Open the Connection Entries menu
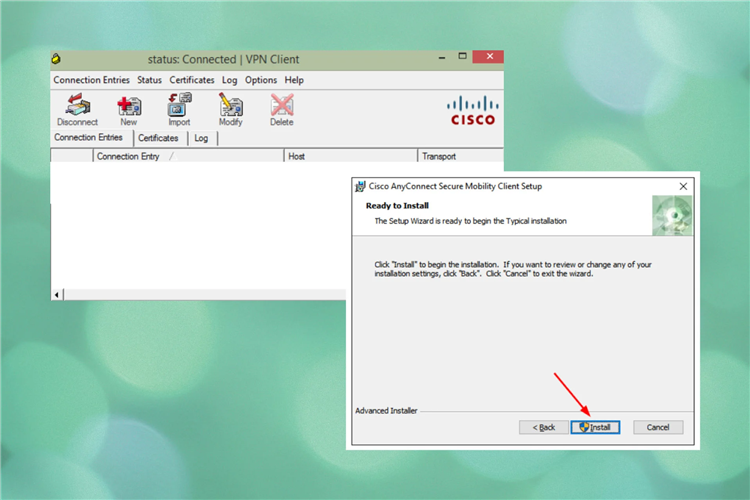Screen dimensions: 750x500 91,80
